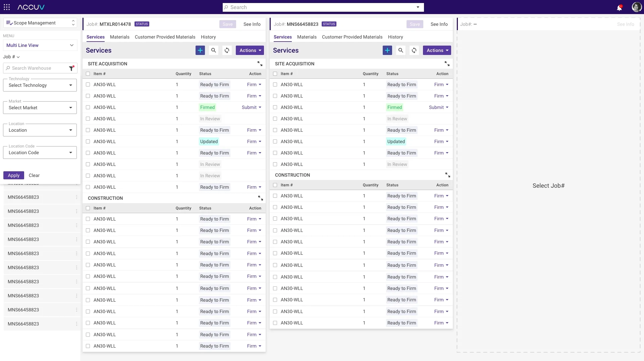Image resolution: width=644 pixels, height=361 pixels.
Task: Switch to Materials tab for job MTXLR014478
Action: [120, 37]
